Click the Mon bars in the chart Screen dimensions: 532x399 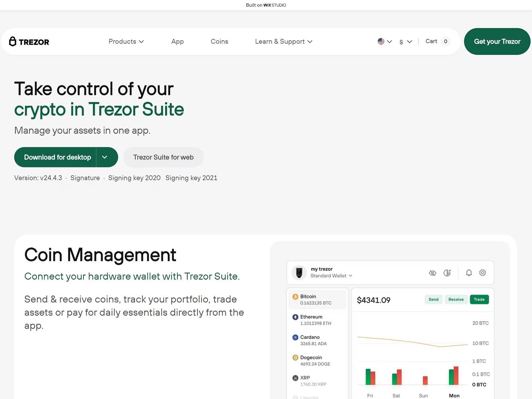[x=454, y=375]
